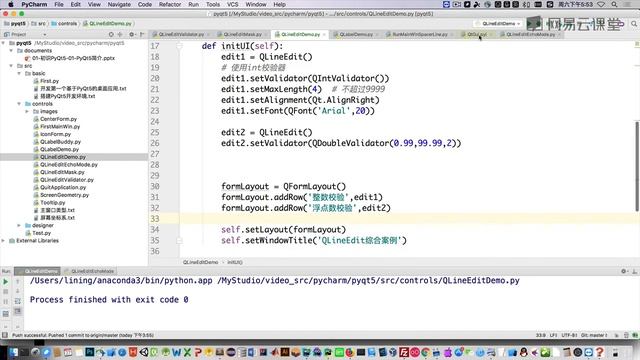Open the Refactor menu
This screenshot has height=360, width=640.
point(170,4)
